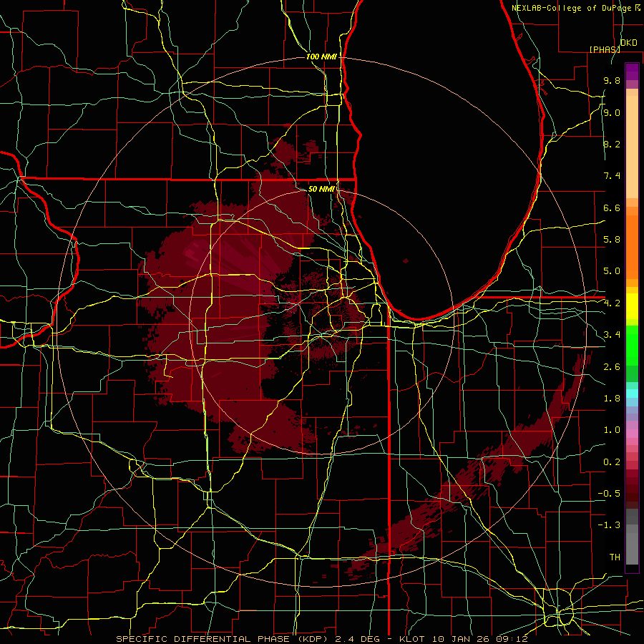Click the DKD label above the scale
Image resolution: width=644 pixels, height=644 pixels.
click(628, 43)
